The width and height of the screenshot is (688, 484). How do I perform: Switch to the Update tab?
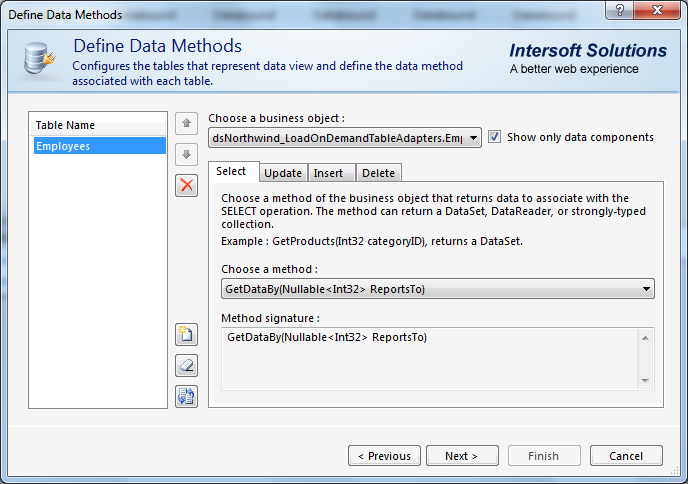(283, 173)
